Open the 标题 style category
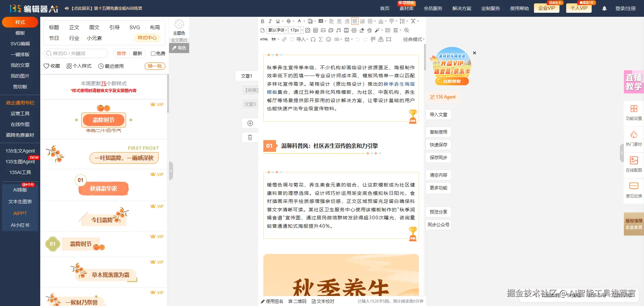 54,27
